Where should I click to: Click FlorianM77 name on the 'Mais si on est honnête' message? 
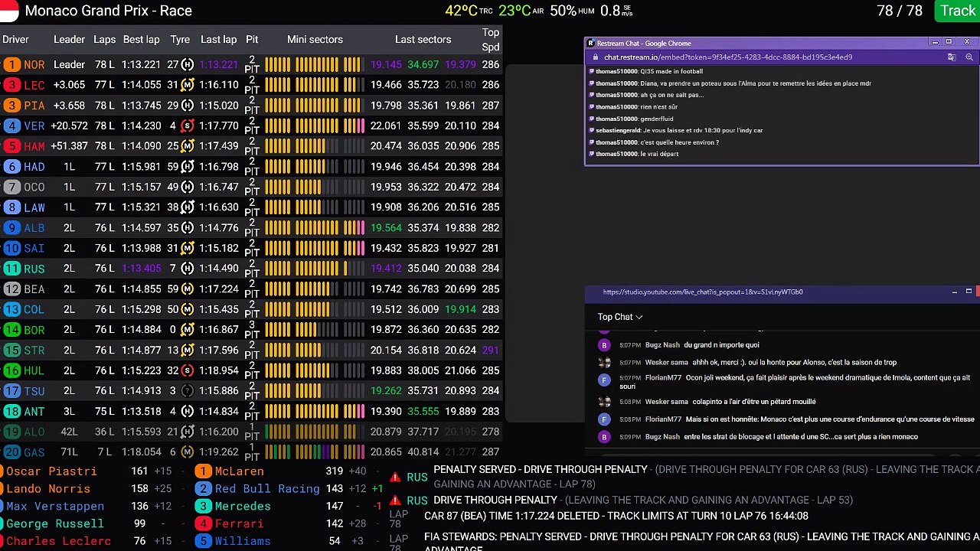[x=663, y=419]
